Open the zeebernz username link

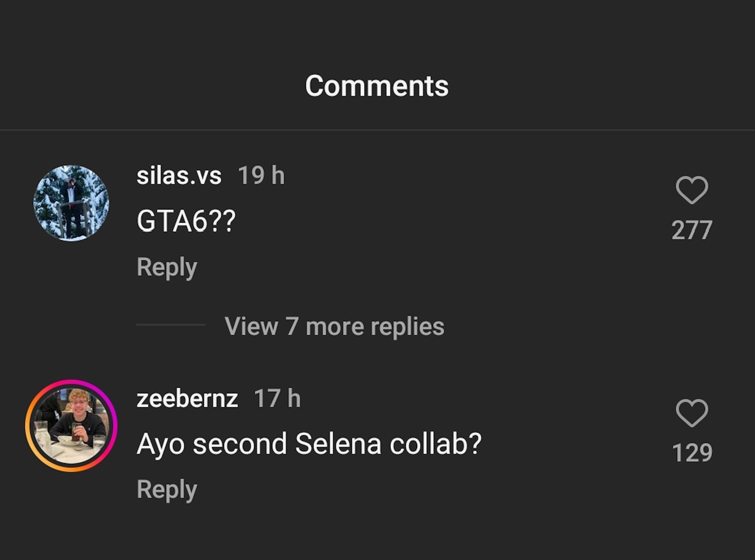click(187, 399)
